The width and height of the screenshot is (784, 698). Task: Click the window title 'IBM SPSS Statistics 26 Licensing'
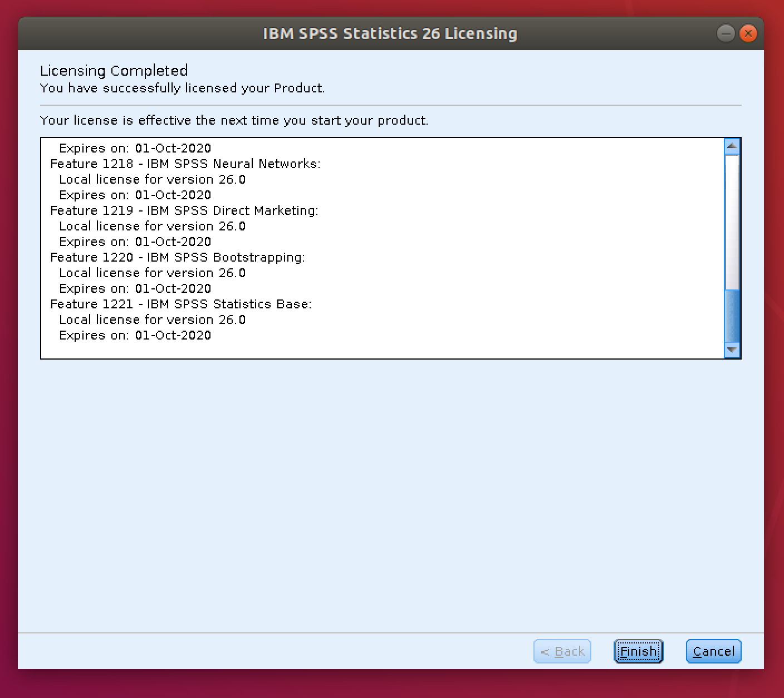(390, 33)
